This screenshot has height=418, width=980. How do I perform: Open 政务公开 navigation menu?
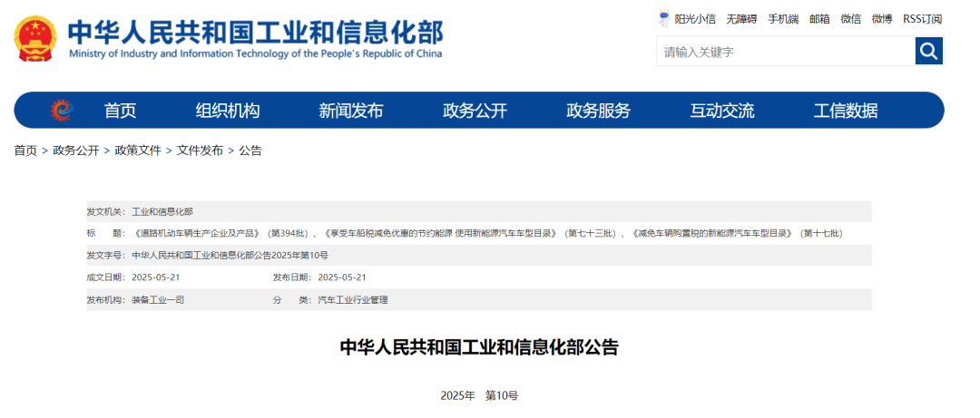pyautogui.click(x=475, y=111)
